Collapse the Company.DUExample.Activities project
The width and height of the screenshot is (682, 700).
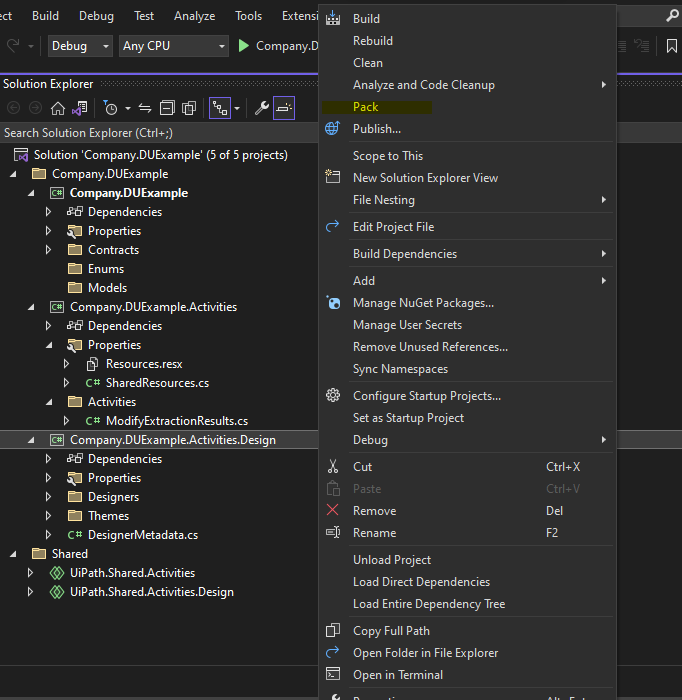(31, 307)
